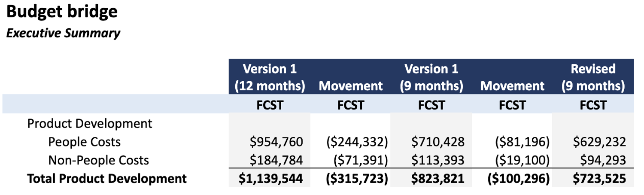
Task: Select the $723,525 revised total cell
Action: coord(598,178)
